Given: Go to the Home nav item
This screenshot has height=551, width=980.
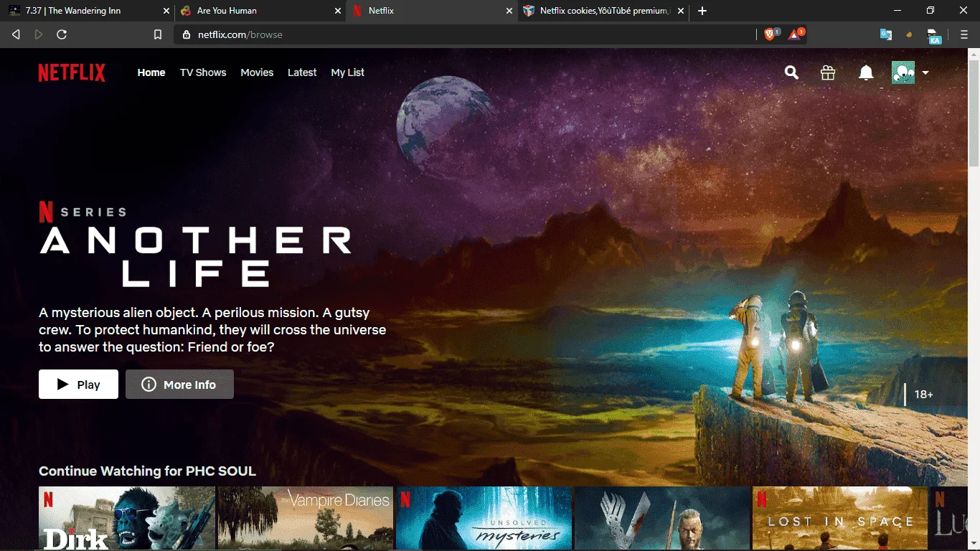Looking at the screenshot, I should click(x=151, y=72).
